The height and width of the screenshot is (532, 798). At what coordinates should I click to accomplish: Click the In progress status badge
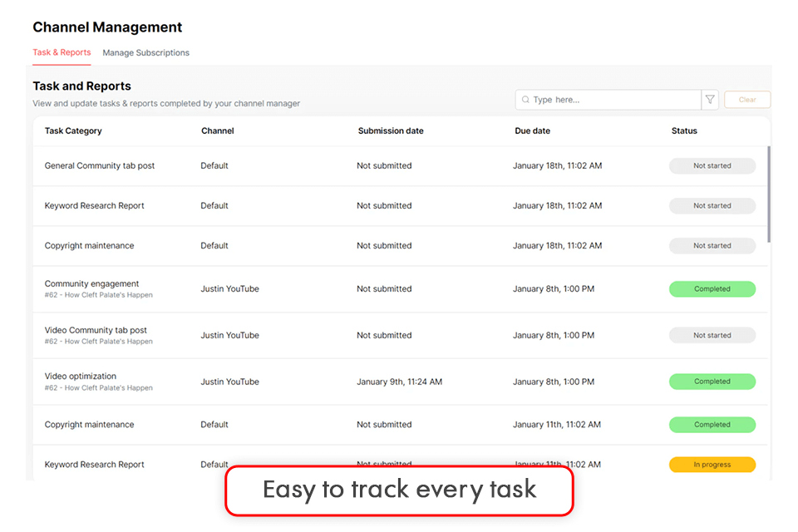pyautogui.click(x=712, y=465)
